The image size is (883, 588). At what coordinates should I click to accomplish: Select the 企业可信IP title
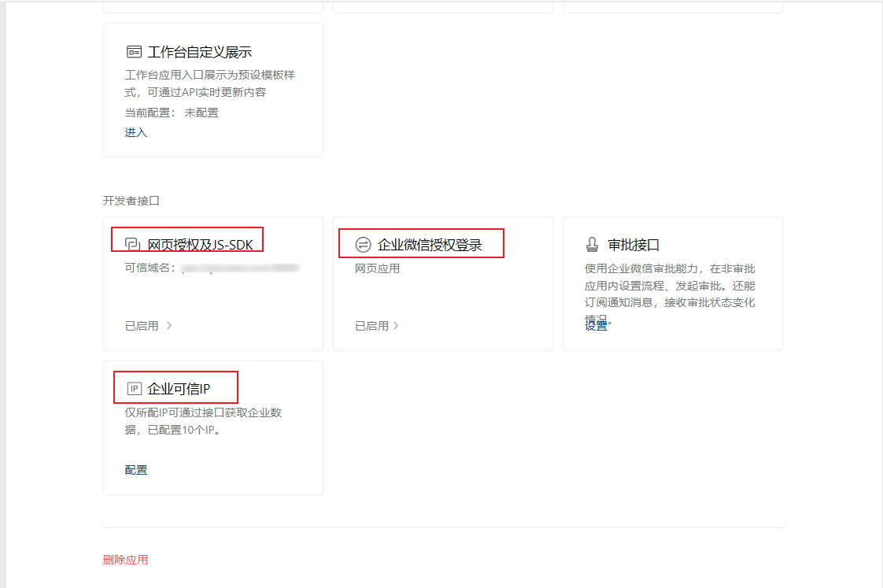[x=179, y=389]
